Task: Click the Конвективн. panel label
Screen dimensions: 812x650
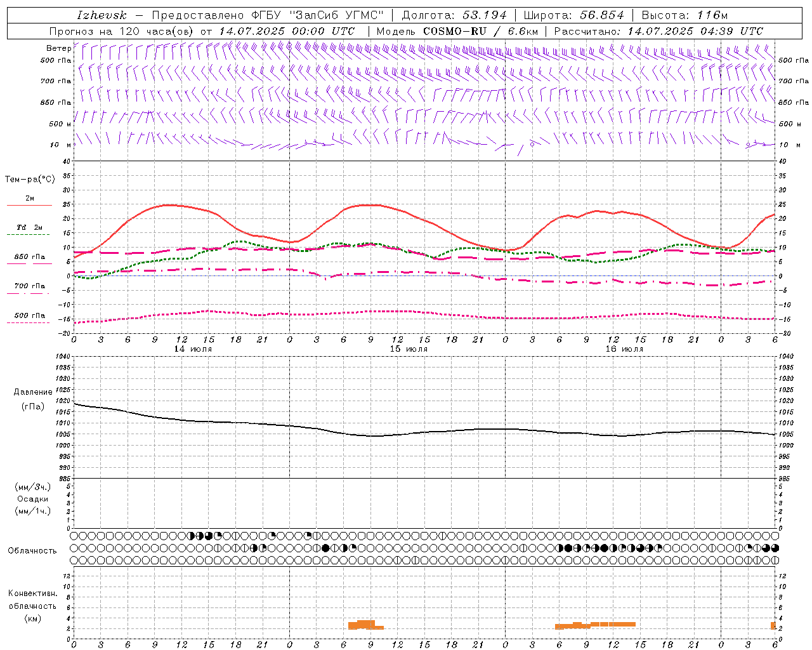Action: coord(32,594)
